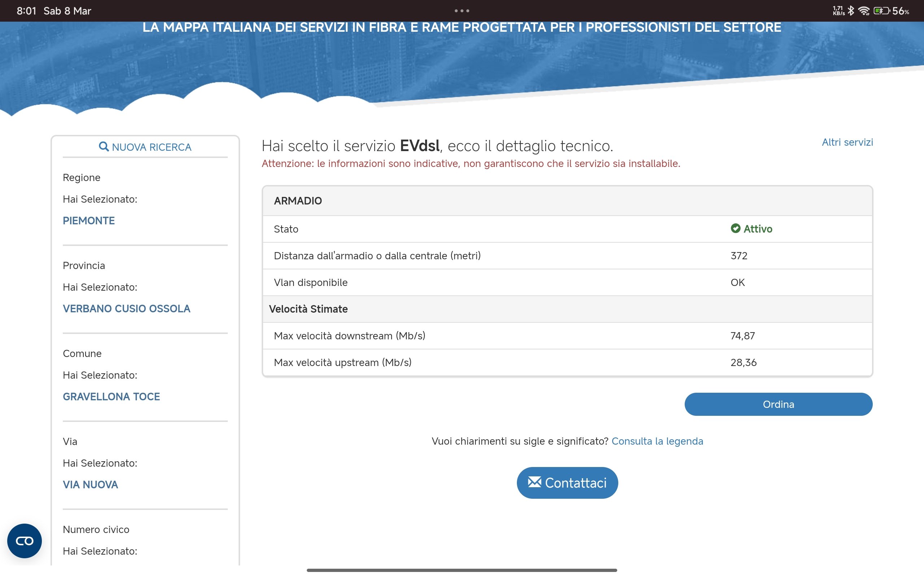
Task: Tap the battery charging icon
Action: (881, 11)
